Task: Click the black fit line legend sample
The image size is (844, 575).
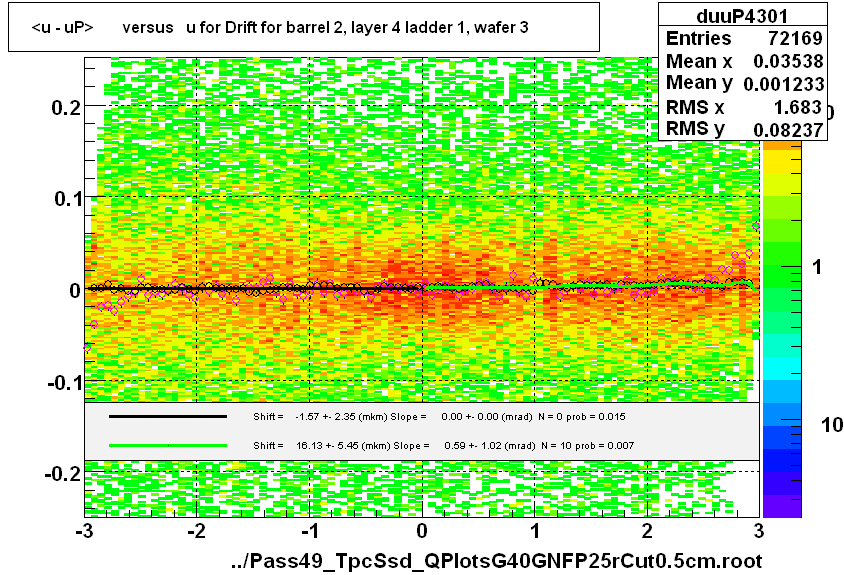Action: click(x=168, y=416)
